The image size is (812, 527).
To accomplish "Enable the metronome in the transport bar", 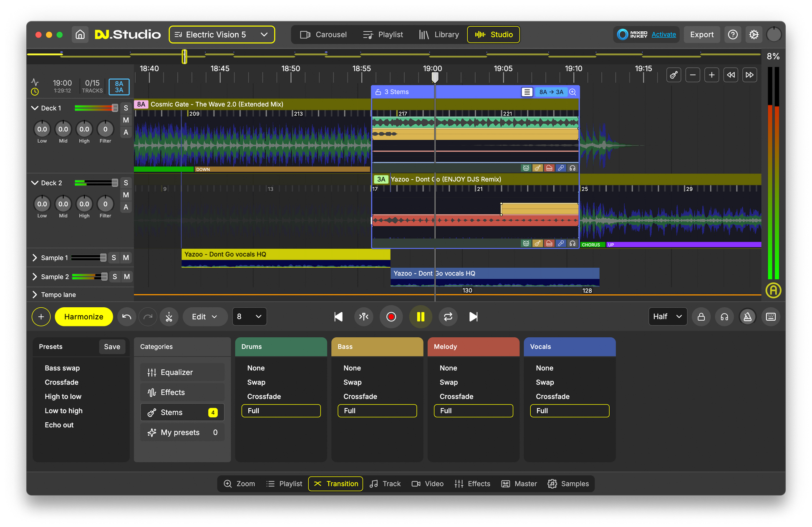I will point(748,317).
